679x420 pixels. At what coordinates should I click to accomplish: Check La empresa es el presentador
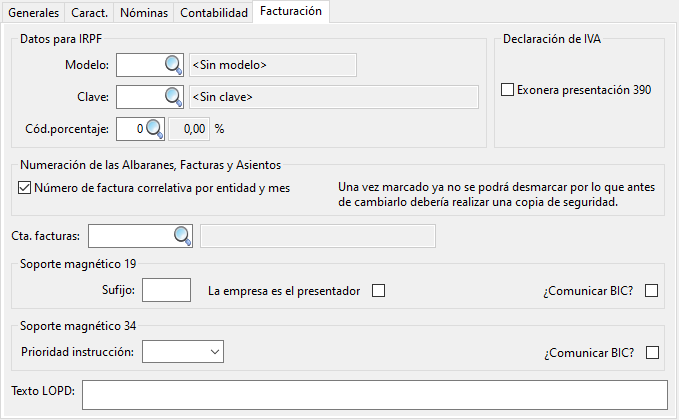[x=378, y=291]
